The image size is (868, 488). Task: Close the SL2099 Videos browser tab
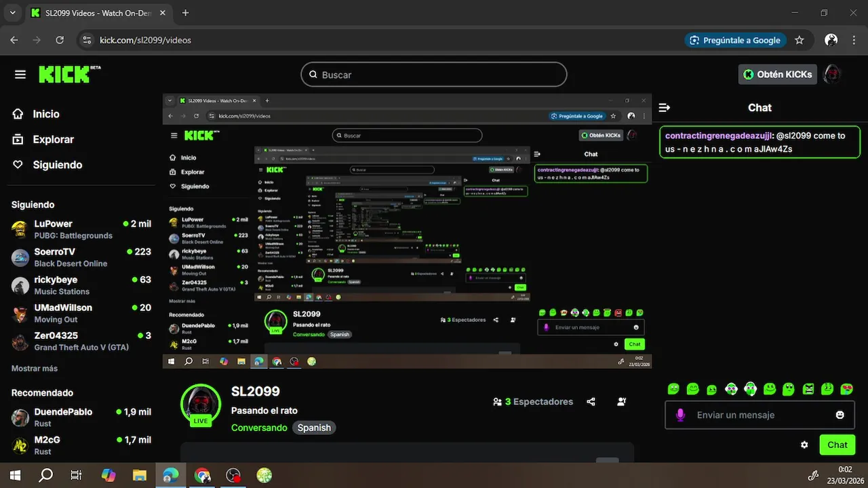pyautogui.click(x=163, y=13)
